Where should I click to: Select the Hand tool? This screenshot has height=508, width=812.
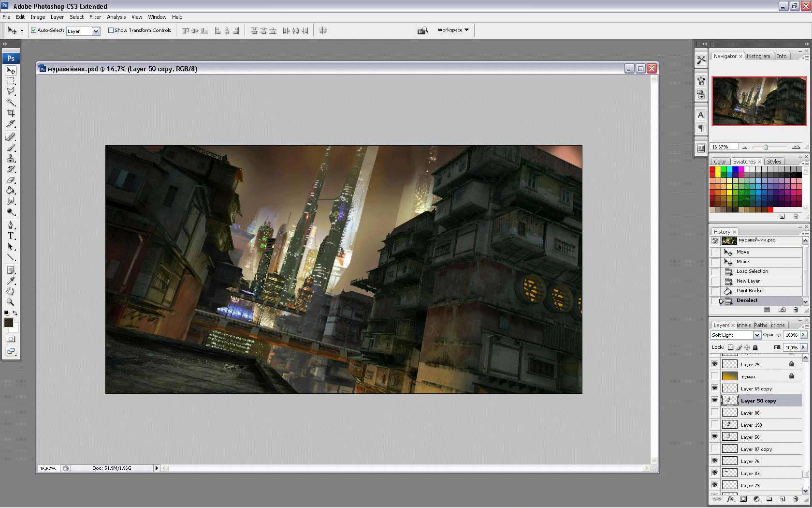(x=11, y=291)
